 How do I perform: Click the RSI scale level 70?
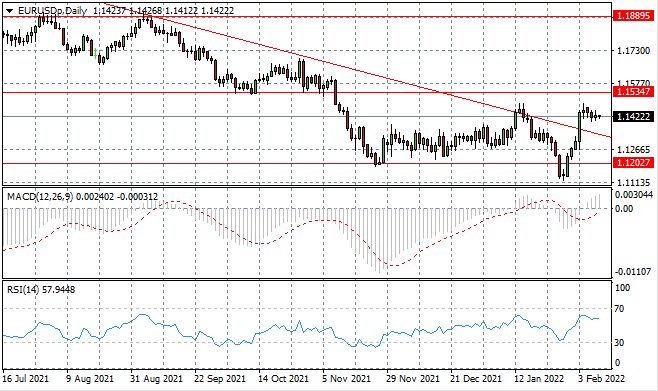point(619,309)
